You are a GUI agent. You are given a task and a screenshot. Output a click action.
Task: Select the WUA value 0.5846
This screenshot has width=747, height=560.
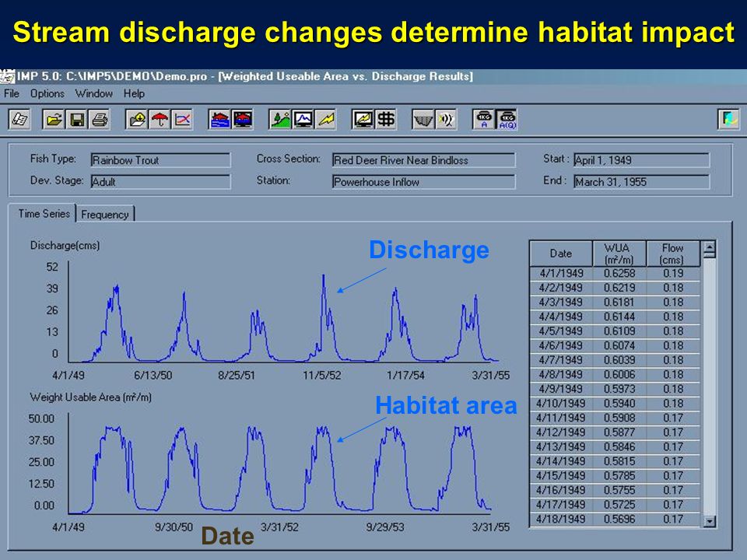pos(619,446)
